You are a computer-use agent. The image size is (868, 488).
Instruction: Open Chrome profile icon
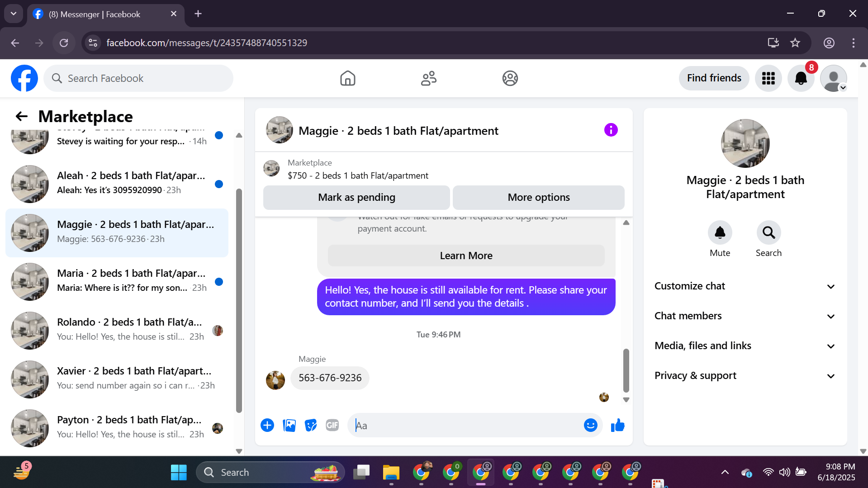(x=829, y=43)
